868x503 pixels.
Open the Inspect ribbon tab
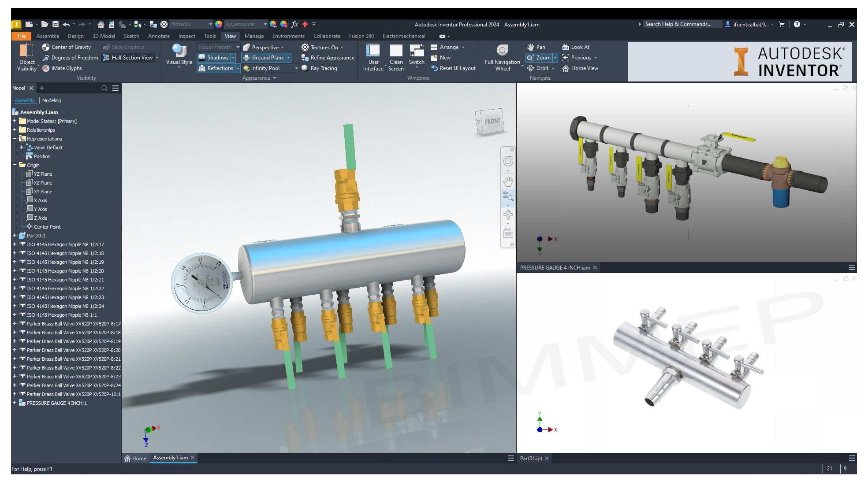(x=186, y=36)
